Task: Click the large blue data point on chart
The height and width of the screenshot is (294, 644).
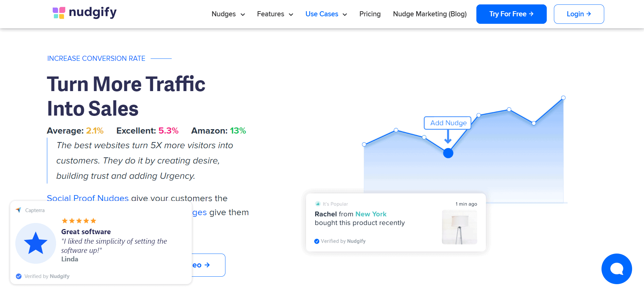Action: tap(448, 153)
